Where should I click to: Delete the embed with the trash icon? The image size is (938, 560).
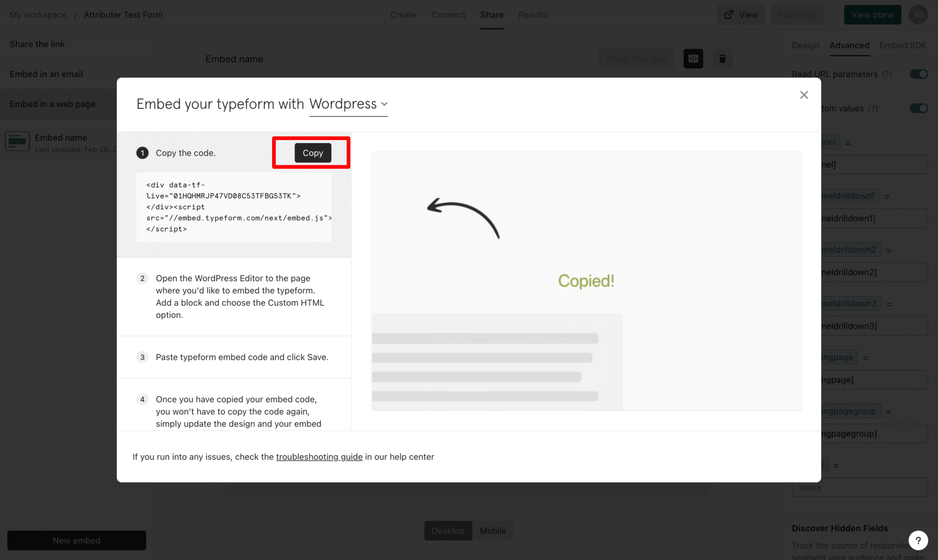pos(722,59)
